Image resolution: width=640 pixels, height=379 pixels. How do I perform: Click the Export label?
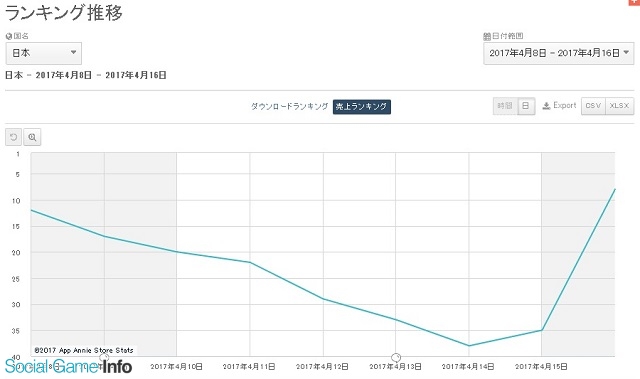564,106
